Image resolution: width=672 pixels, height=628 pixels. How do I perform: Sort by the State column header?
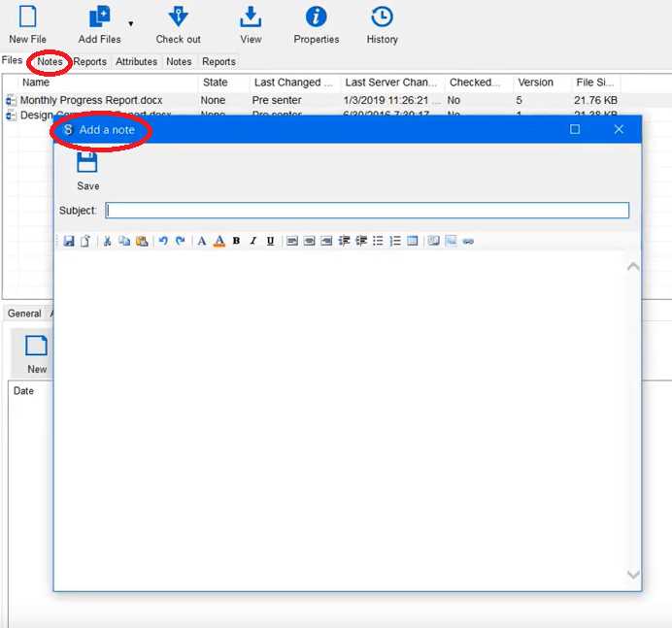tap(216, 83)
